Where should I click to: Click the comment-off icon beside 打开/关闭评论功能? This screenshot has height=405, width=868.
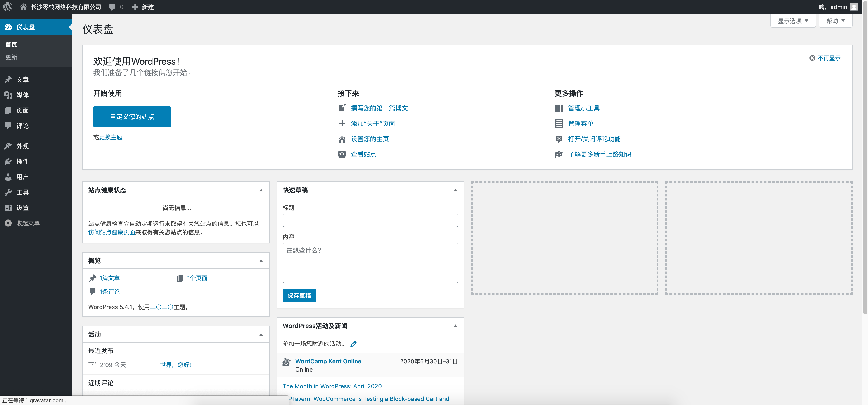(x=559, y=139)
